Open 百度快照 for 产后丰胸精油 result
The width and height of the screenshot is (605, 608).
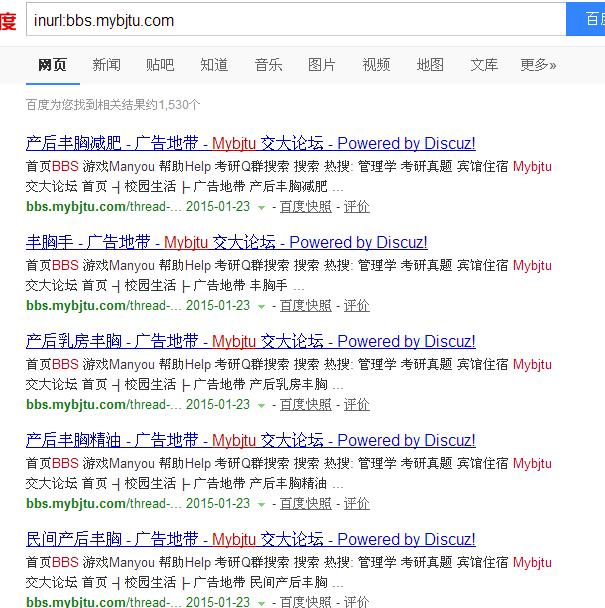point(305,504)
